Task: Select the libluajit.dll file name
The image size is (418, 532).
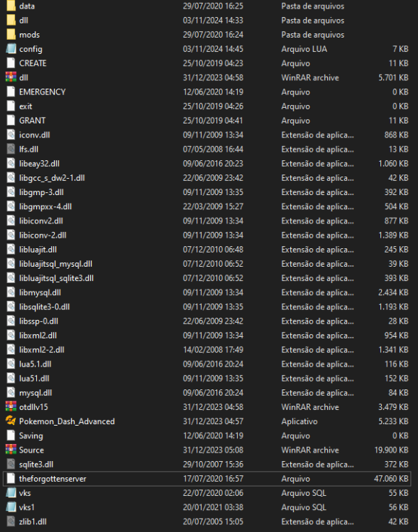Action: coord(38,250)
